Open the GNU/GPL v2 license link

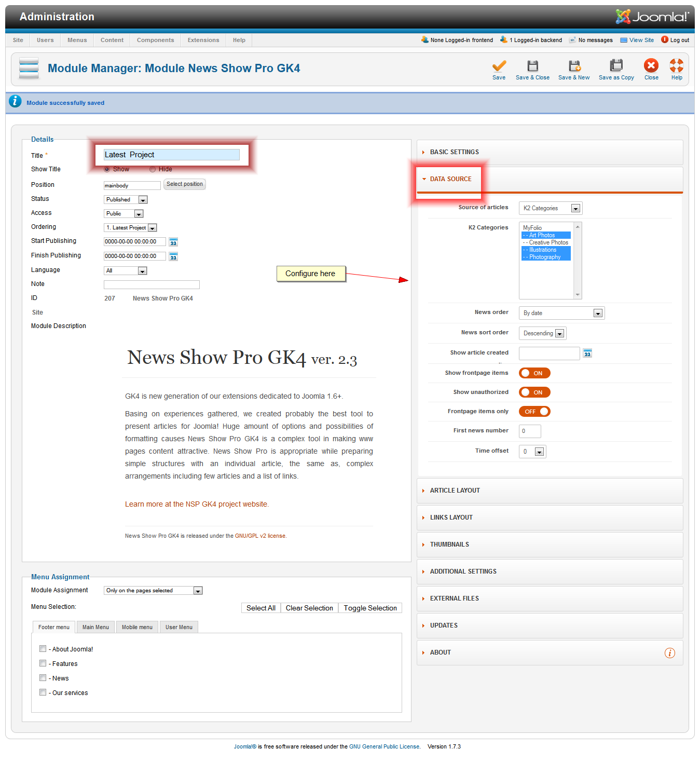(x=260, y=536)
